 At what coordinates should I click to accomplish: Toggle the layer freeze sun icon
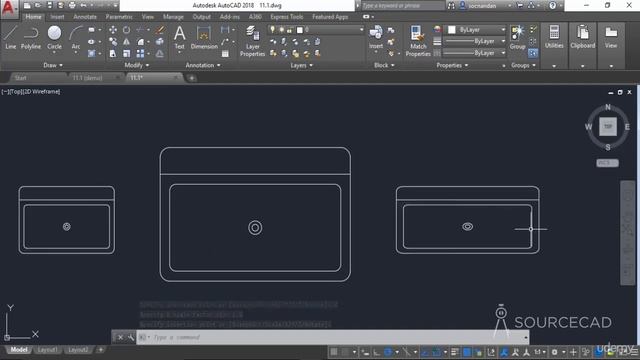pyautogui.click(x=281, y=30)
